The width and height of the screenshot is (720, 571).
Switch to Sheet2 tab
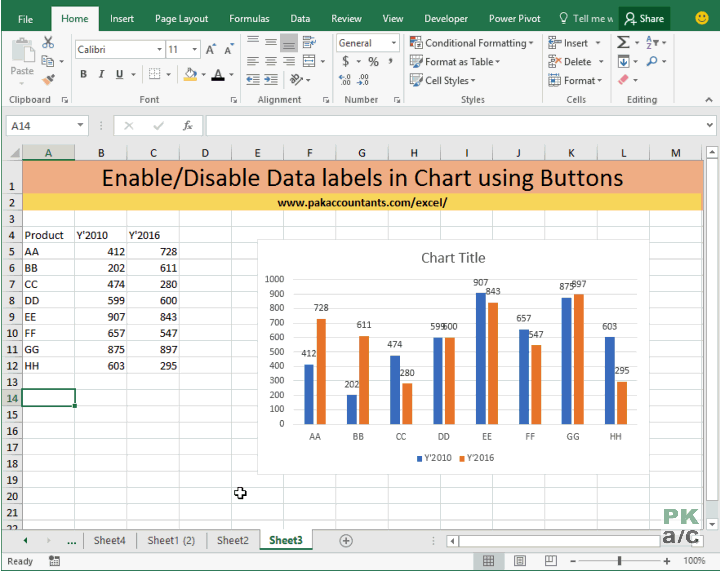pyautogui.click(x=233, y=540)
